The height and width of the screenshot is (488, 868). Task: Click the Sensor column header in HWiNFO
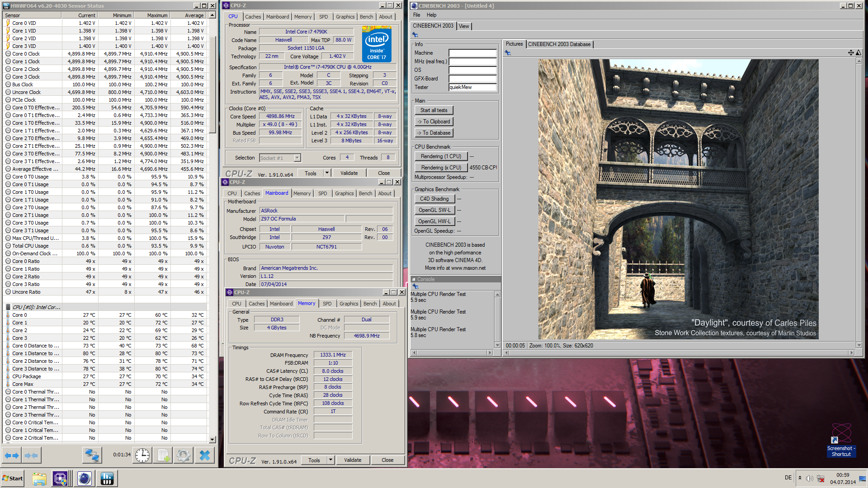(x=33, y=15)
